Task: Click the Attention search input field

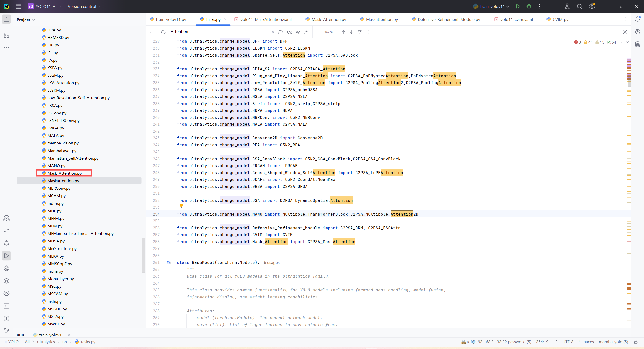Action: point(219,32)
